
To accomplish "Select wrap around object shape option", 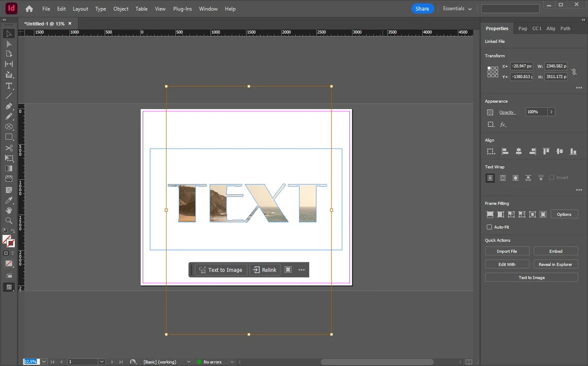I will [515, 178].
